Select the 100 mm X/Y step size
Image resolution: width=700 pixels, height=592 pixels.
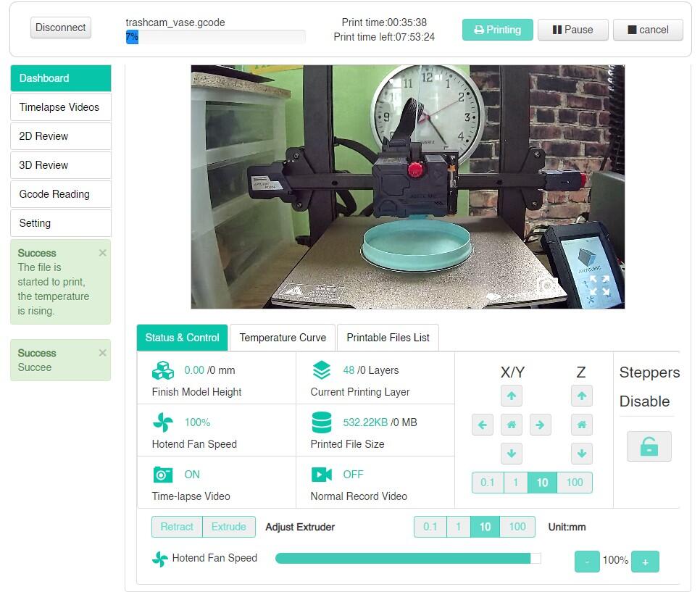pyautogui.click(x=575, y=483)
